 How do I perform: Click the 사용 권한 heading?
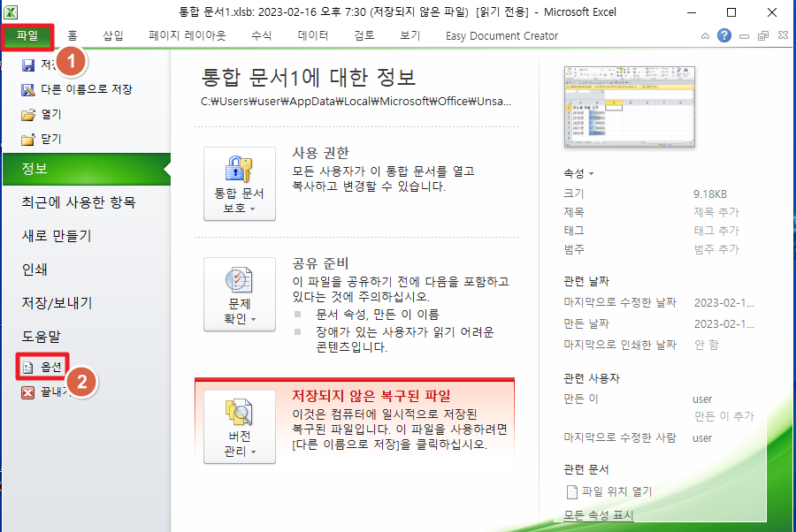[x=320, y=153]
